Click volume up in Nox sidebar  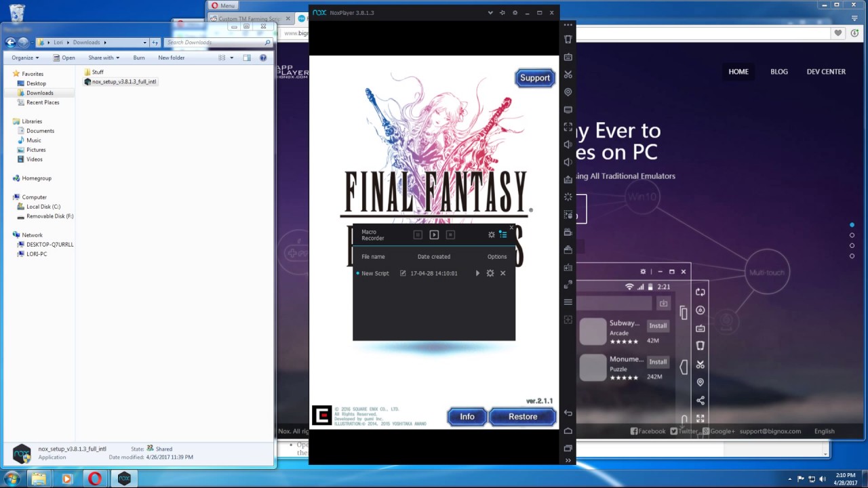coord(568,144)
